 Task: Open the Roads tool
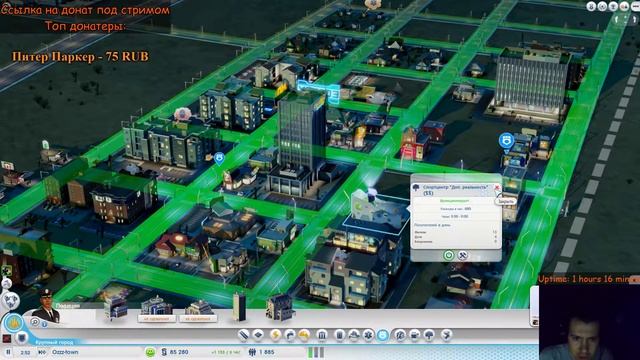[243, 335]
